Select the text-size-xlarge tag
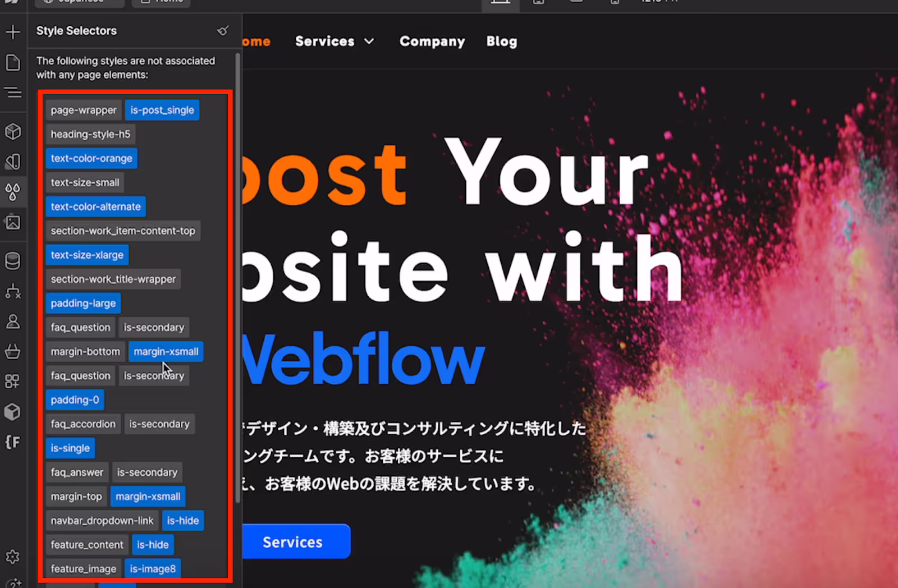The image size is (898, 588). pos(87,255)
